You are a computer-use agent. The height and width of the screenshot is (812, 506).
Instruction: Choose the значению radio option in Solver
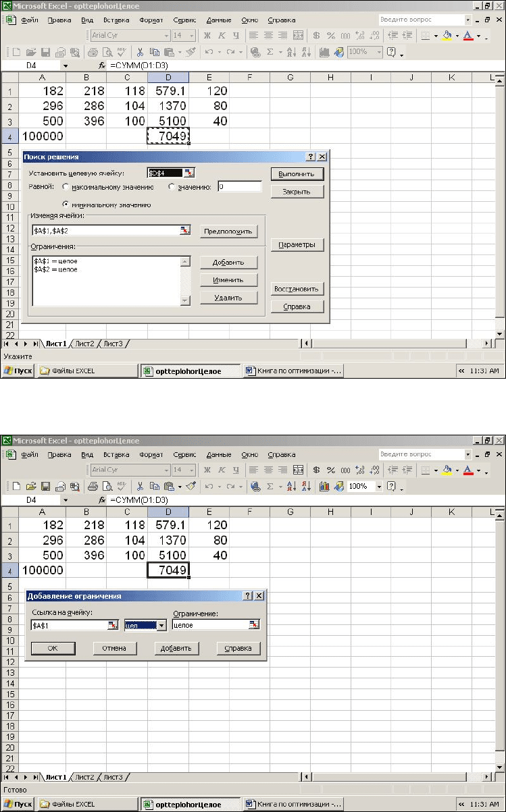(172, 187)
